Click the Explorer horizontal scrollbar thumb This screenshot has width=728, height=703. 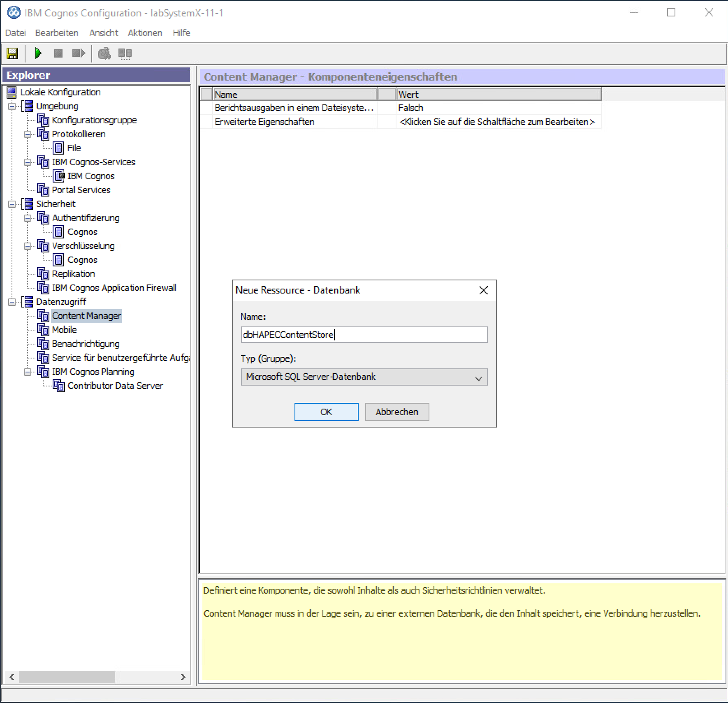(67, 677)
